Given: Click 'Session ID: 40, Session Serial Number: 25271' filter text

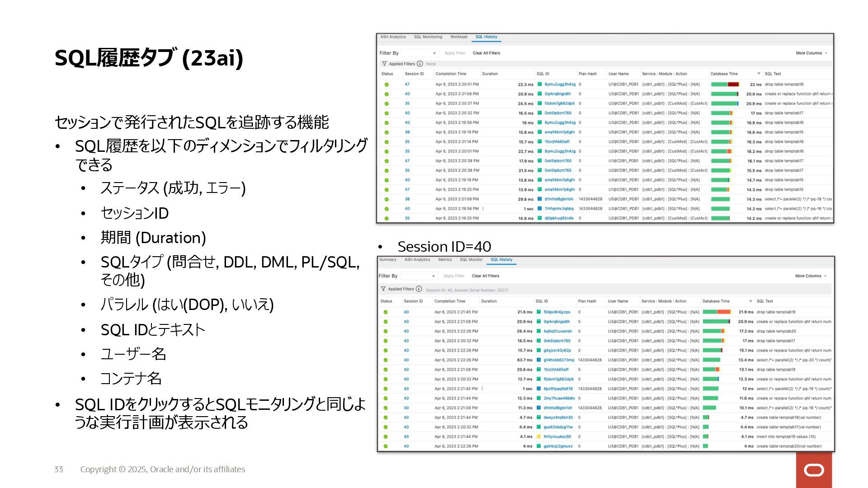Looking at the screenshot, I should [x=467, y=290].
